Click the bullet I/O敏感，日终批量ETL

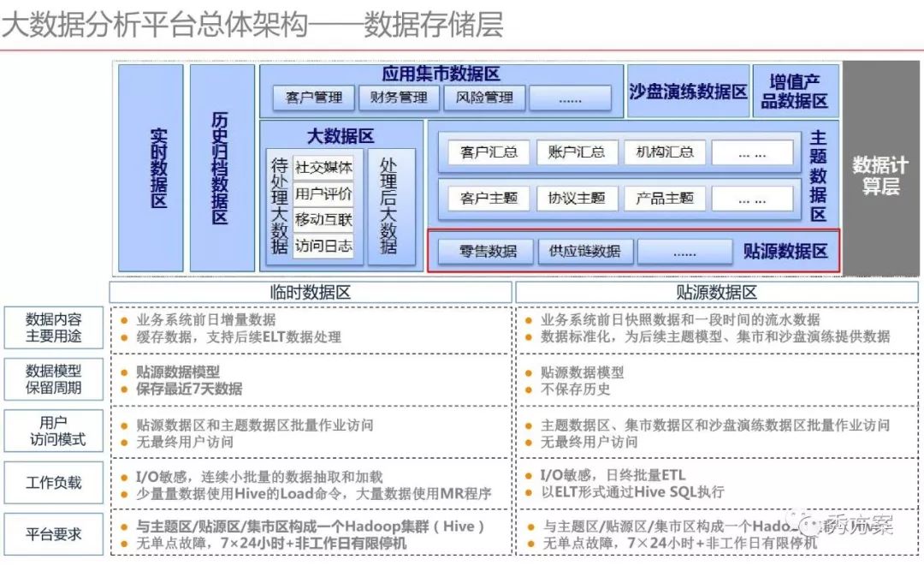pyautogui.click(x=613, y=475)
